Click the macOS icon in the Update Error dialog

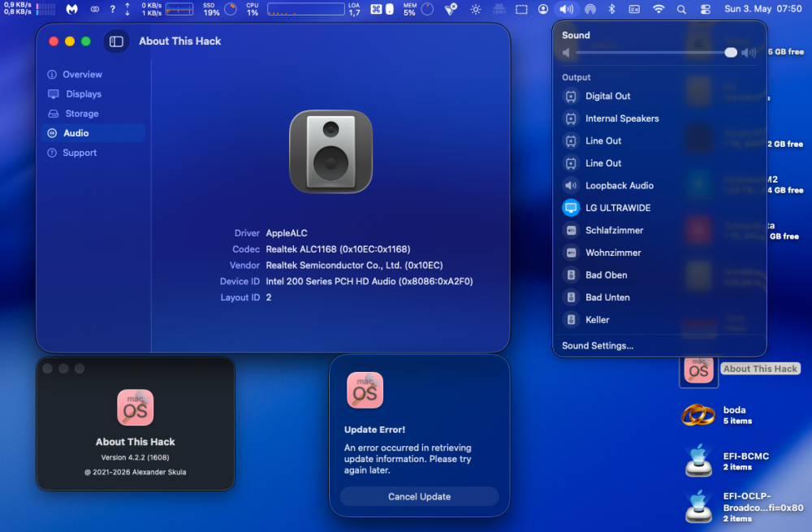click(365, 390)
